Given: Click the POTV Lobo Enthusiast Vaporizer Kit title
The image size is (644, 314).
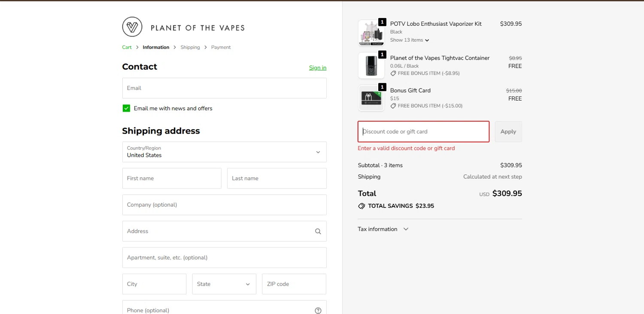Looking at the screenshot, I should pyautogui.click(x=436, y=24).
